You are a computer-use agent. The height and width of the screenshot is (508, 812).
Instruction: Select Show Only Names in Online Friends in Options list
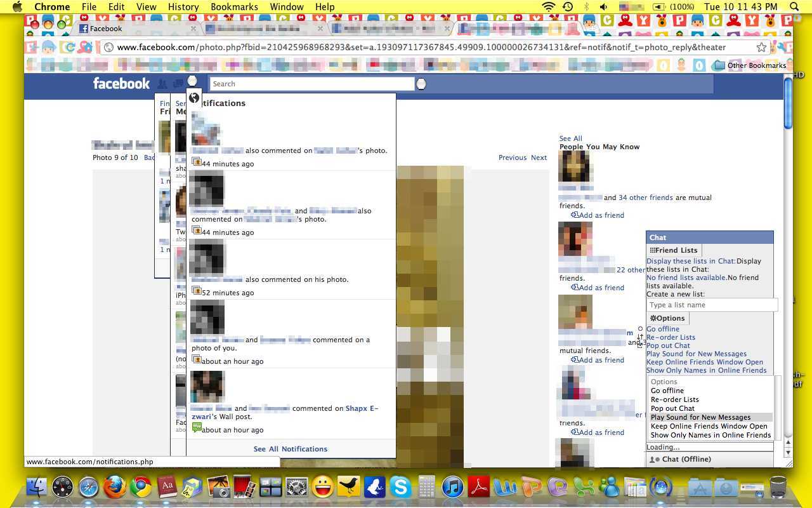(x=710, y=435)
